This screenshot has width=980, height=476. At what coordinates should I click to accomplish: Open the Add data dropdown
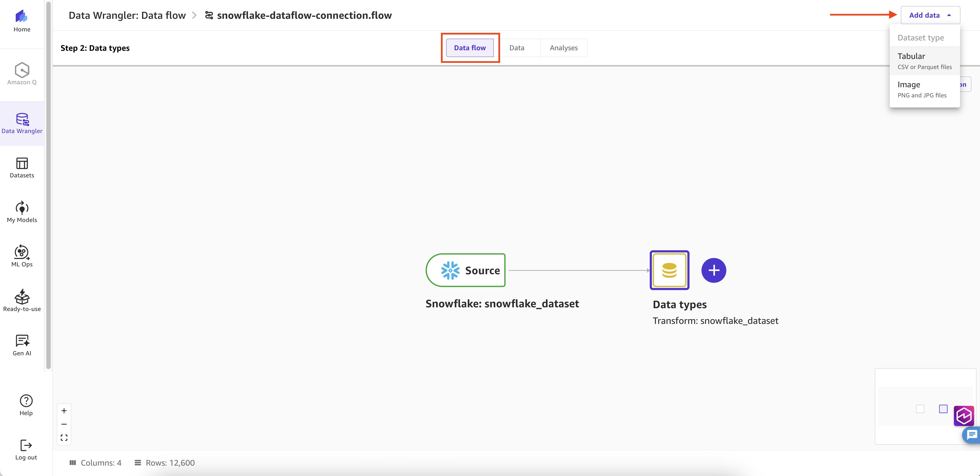[x=930, y=15]
